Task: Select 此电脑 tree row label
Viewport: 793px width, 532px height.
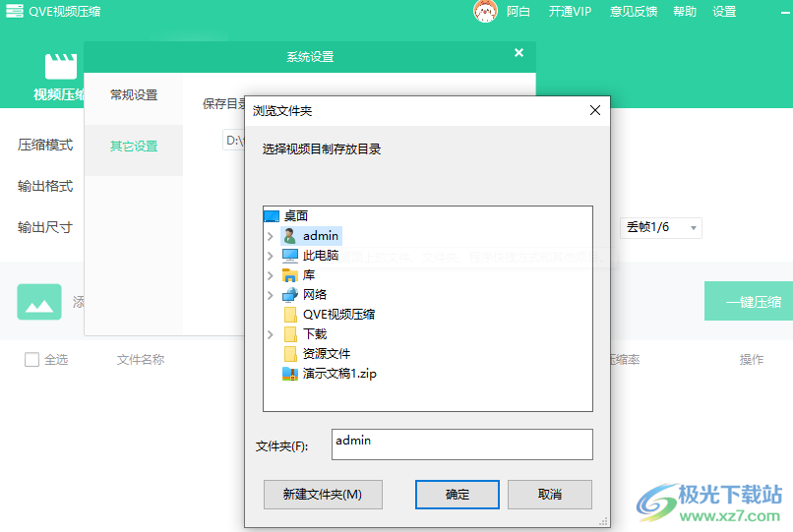Action: (321, 256)
